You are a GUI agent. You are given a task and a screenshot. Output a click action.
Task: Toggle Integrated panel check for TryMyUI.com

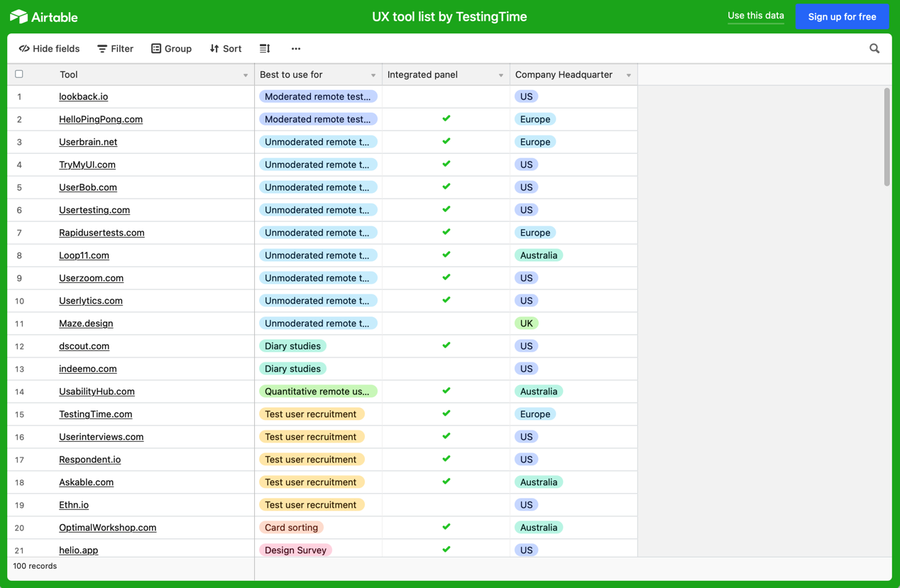[x=446, y=164]
